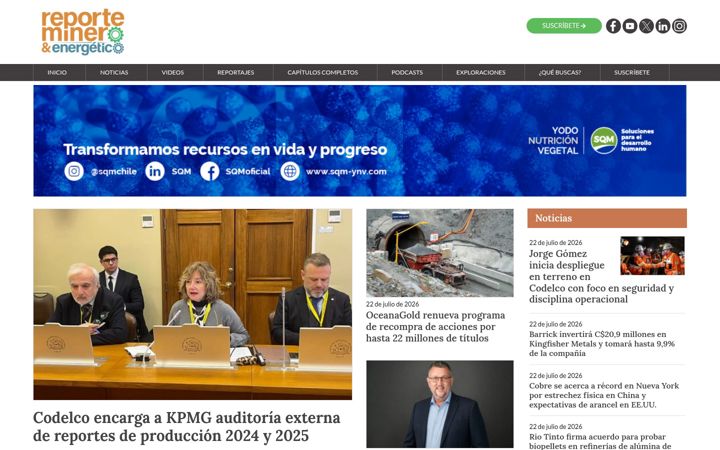
Task: Click the Noticias sidebar heading
Action: (607, 218)
